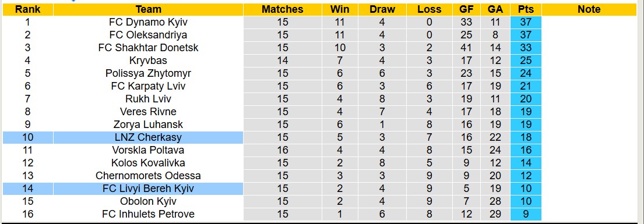Click Shakhtar Donetsk's 41 goals-for cell
This screenshot has height=224, width=644.
(466, 48)
